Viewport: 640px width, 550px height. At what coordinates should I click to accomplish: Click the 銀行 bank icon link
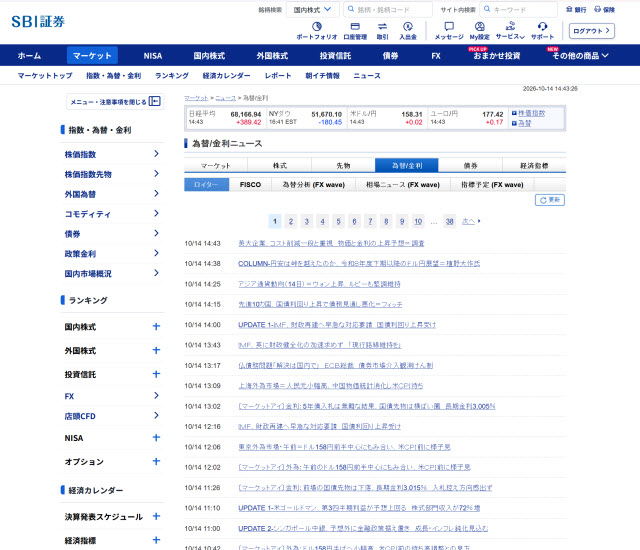pos(576,9)
